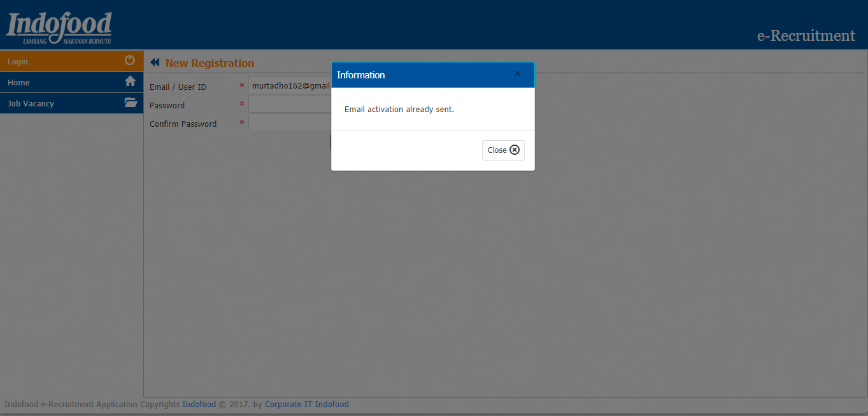Click the 'Email activation already sent' message
Viewport: 868px width, 416px height.
(x=399, y=110)
